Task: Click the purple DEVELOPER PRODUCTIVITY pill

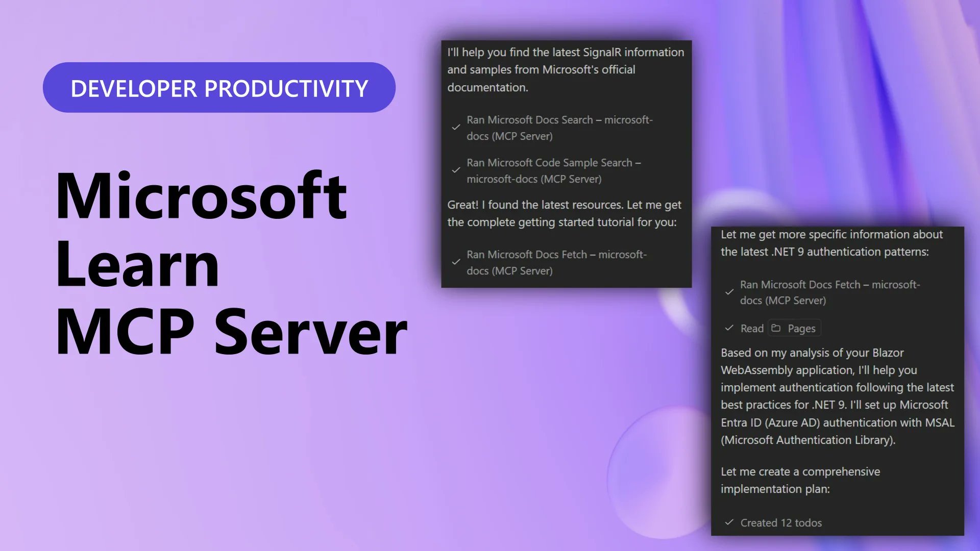Action: click(x=219, y=88)
